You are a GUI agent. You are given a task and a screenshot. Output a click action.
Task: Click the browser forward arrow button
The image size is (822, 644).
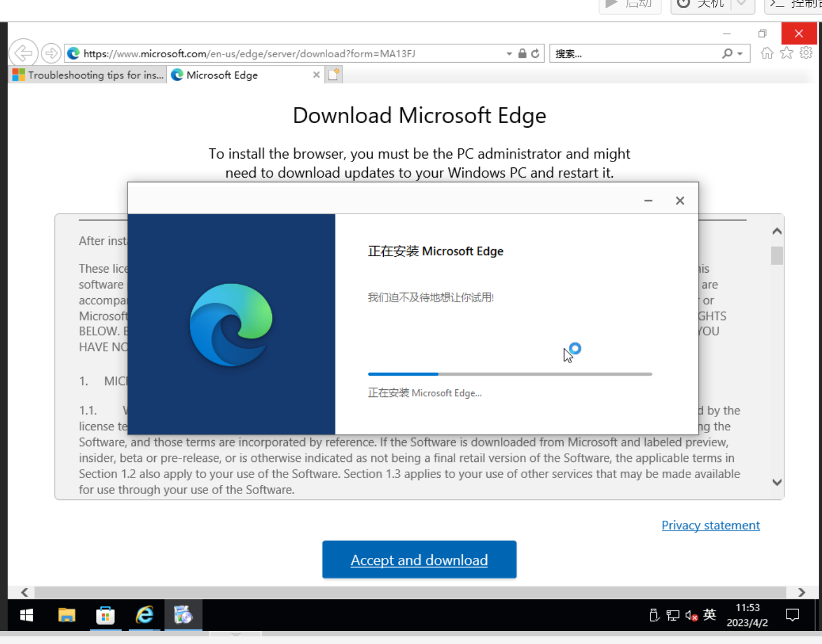point(51,53)
